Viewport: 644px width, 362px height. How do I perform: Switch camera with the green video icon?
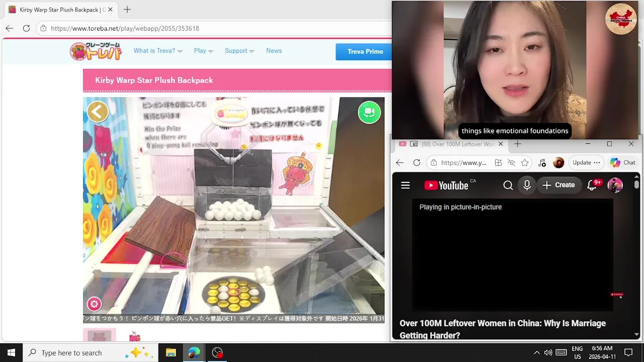pyautogui.click(x=369, y=113)
